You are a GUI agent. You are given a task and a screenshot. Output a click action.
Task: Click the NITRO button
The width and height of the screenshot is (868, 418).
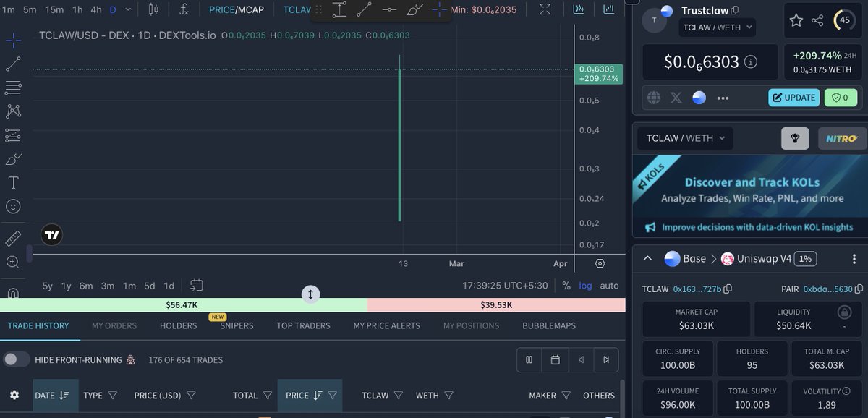click(x=841, y=138)
